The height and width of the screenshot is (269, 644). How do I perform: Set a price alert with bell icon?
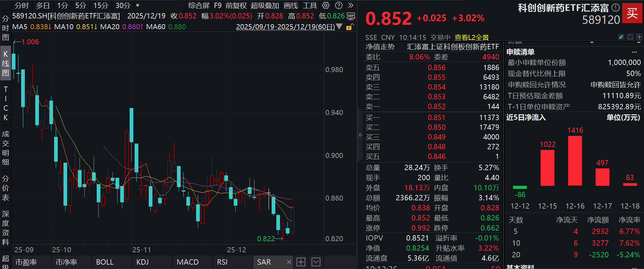pos(630,37)
